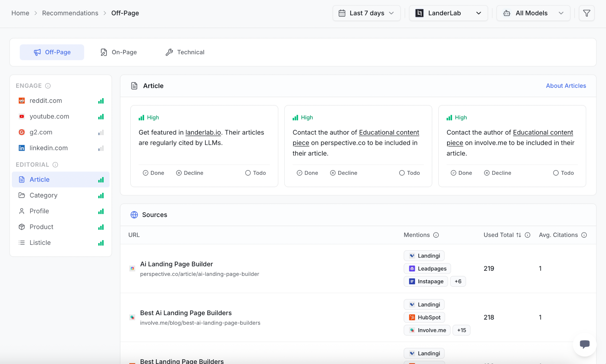Open the chat support bubble
This screenshot has height=364, width=606.
click(x=584, y=344)
